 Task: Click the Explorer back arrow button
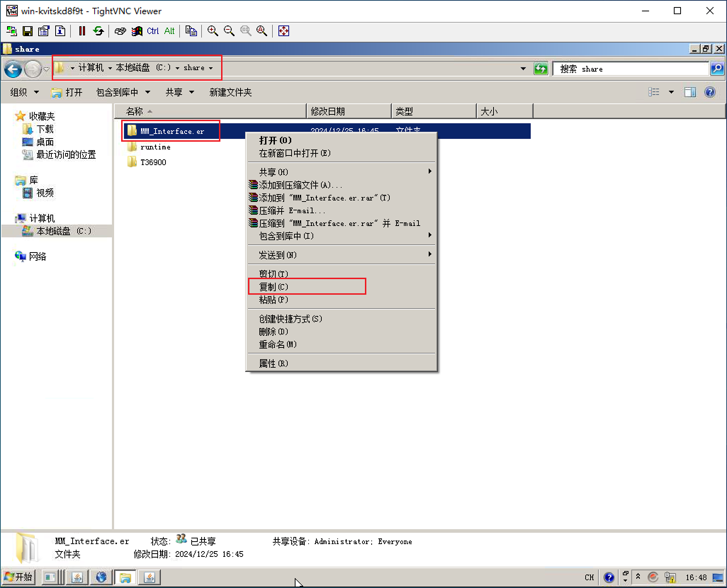[x=13, y=69]
